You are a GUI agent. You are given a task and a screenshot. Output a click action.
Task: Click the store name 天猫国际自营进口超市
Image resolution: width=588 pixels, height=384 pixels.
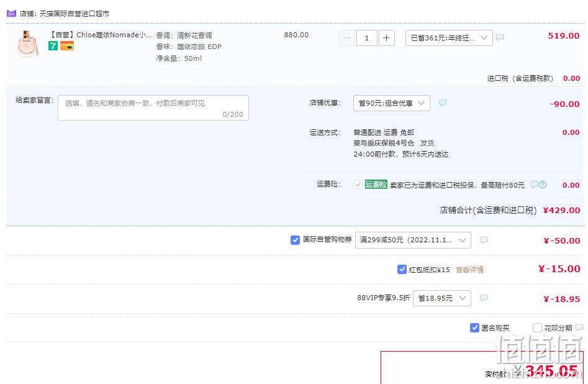coord(75,14)
